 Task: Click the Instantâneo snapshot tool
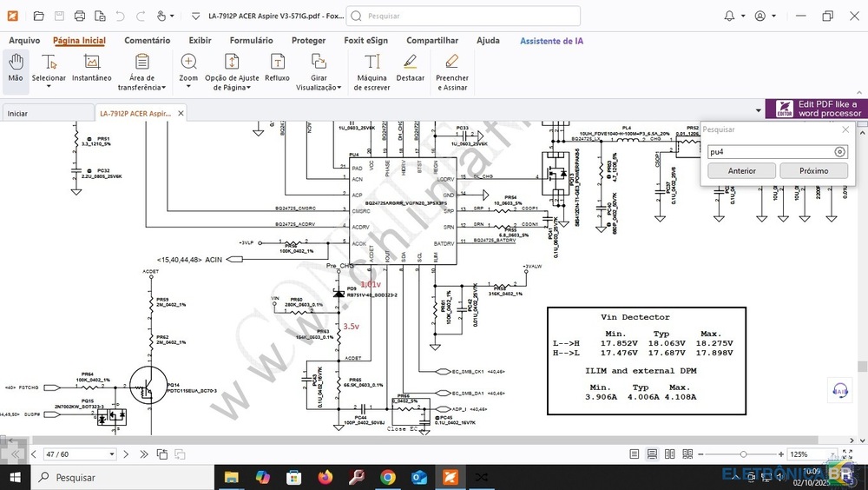pyautogui.click(x=91, y=70)
